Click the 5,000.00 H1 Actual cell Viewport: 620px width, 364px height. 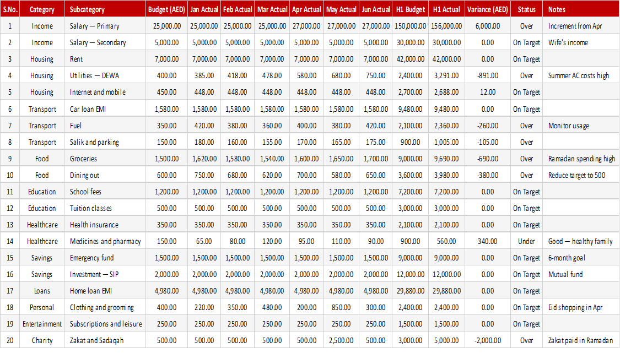(446, 341)
